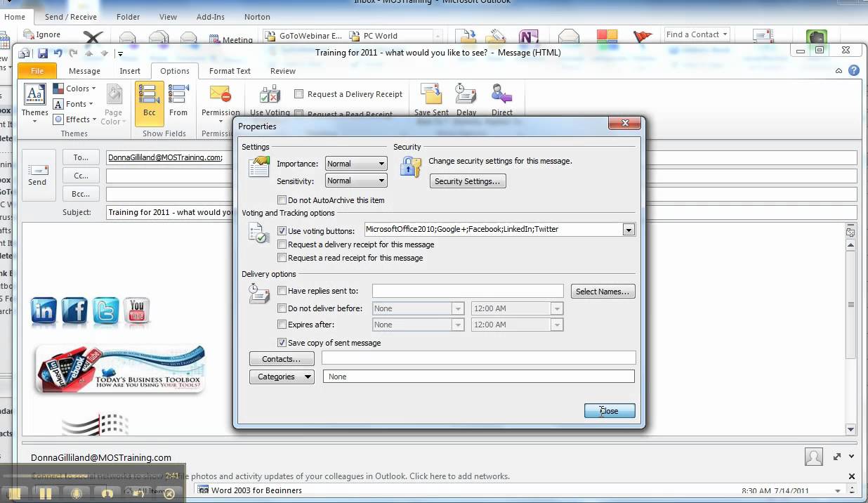Enable Request a delivery receipt for this message
This screenshot has height=503, width=868.
point(282,244)
